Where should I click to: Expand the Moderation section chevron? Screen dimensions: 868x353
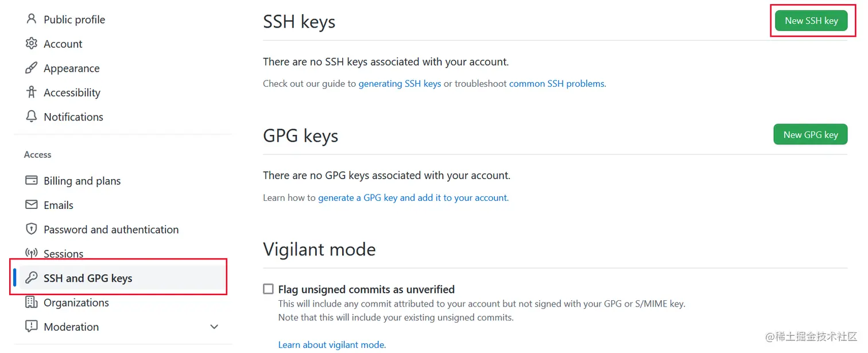pos(214,327)
